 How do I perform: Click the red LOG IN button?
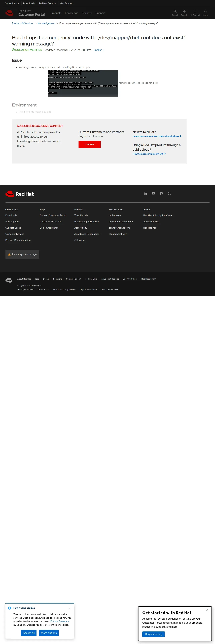tap(90, 144)
